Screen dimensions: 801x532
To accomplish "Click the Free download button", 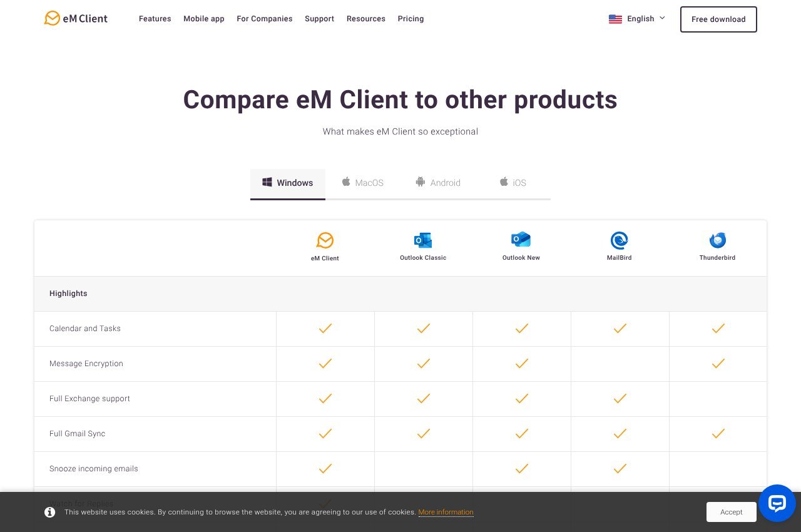I will [x=718, y=19].
